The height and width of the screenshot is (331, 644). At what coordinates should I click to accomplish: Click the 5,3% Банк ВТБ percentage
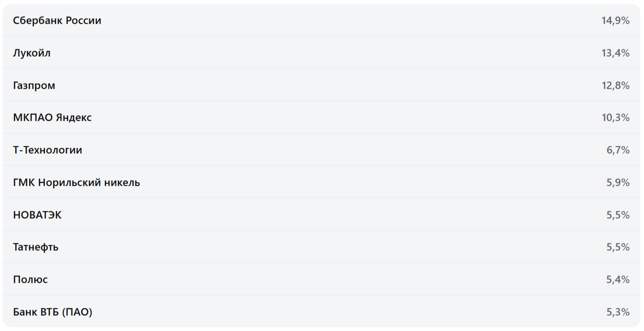618,312
